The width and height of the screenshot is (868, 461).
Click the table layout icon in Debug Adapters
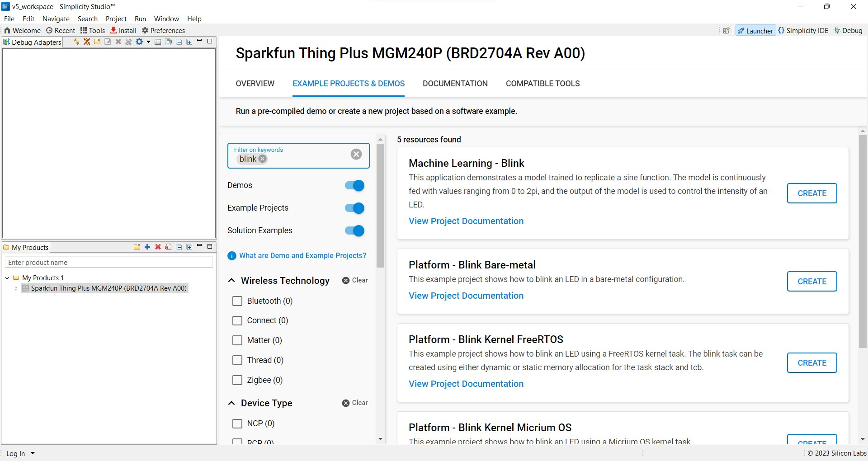[158, 42]
